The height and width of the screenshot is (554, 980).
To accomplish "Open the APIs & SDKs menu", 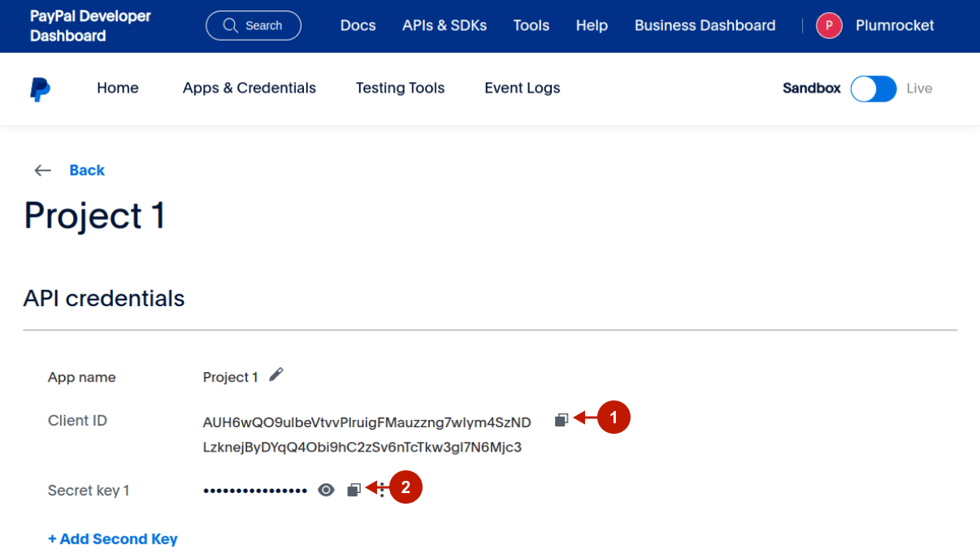I will click(444, 26).
